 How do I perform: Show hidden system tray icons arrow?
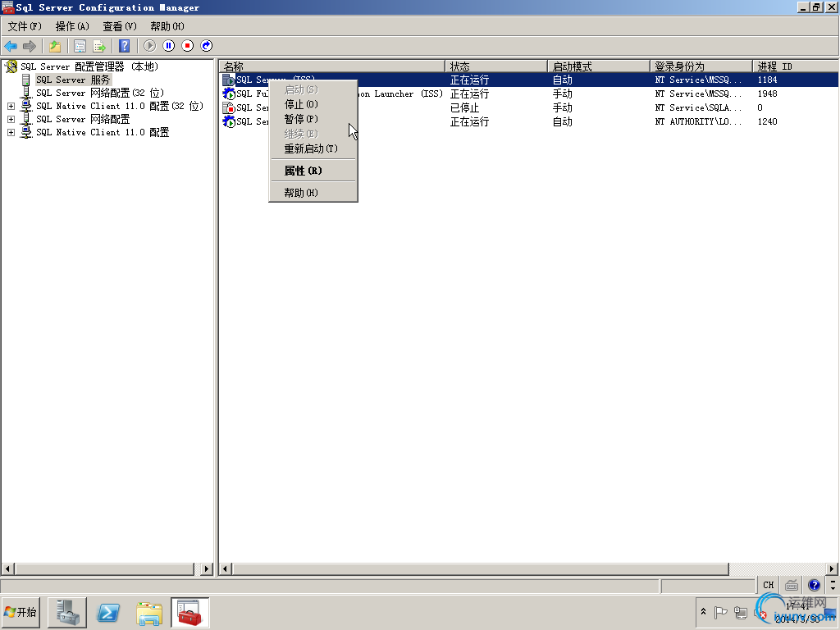tap(703, 612)
